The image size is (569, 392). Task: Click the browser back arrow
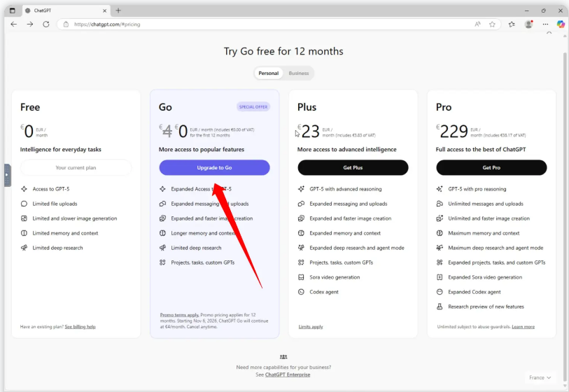(x=13, y=24)
